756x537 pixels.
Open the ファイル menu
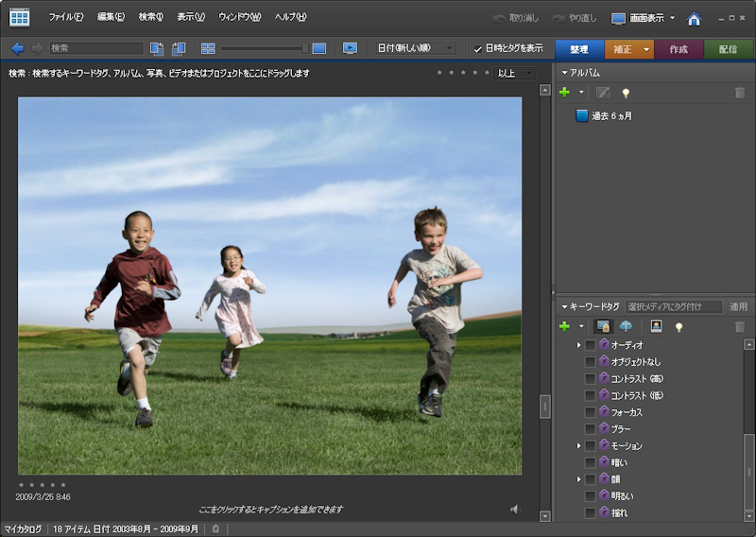tap(65, 17)
